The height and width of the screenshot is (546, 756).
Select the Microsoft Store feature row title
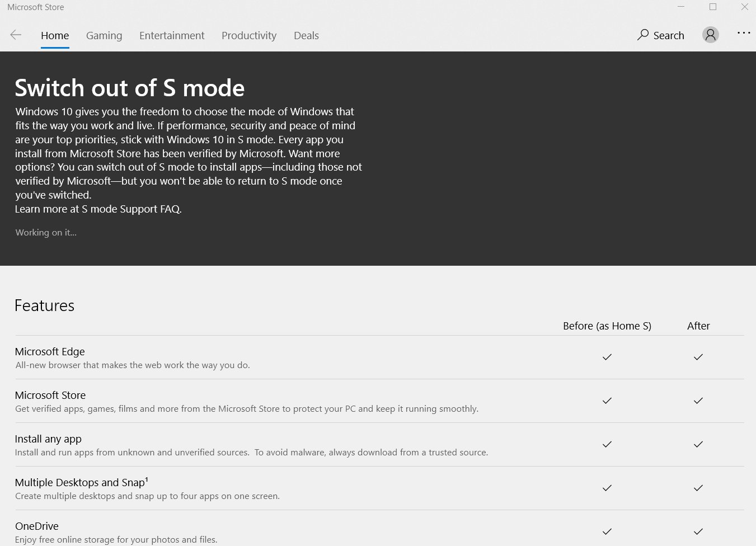tap(50, 396)
